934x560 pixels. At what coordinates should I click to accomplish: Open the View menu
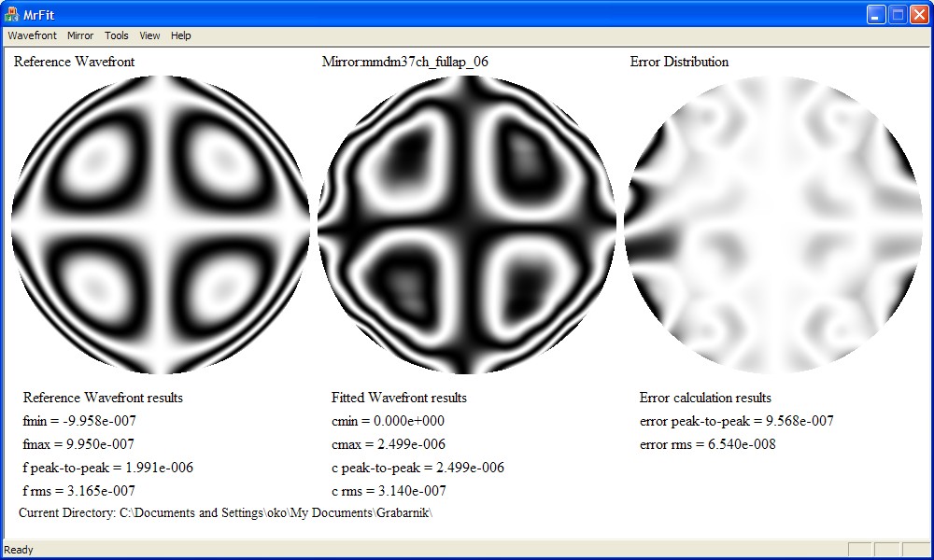149,35
